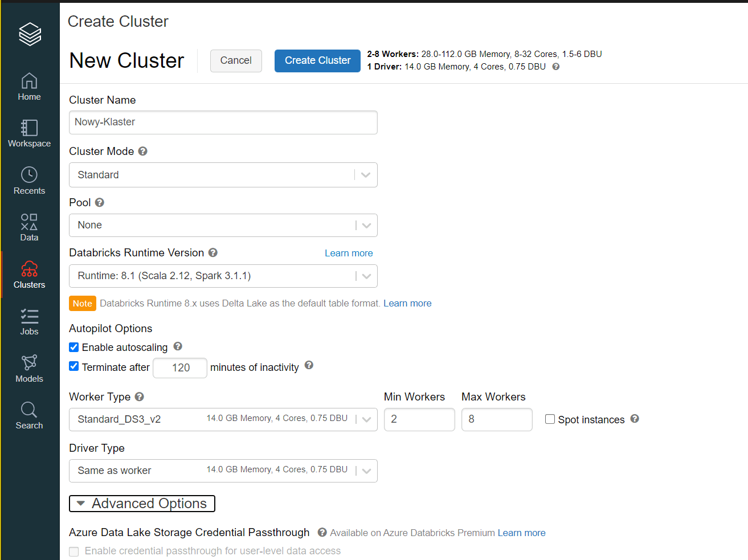
Task: Enable Spot instances
Action: tap(550, 419)
